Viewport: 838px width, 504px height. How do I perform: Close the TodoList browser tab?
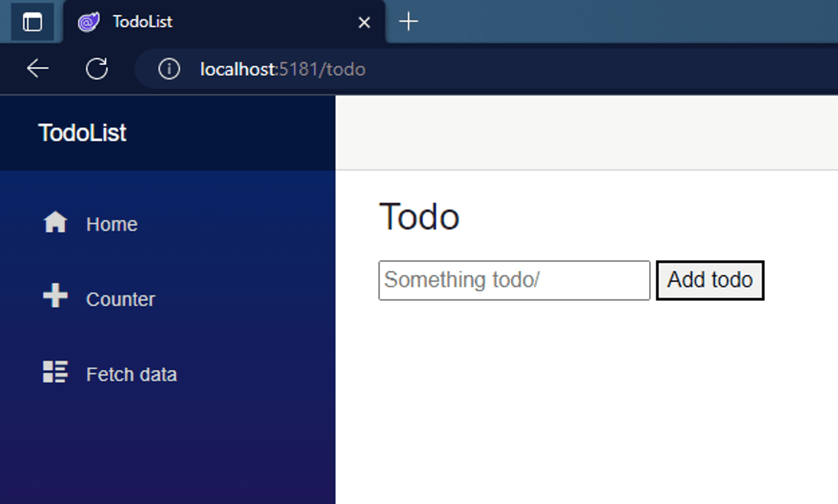(x=364, y=23)
